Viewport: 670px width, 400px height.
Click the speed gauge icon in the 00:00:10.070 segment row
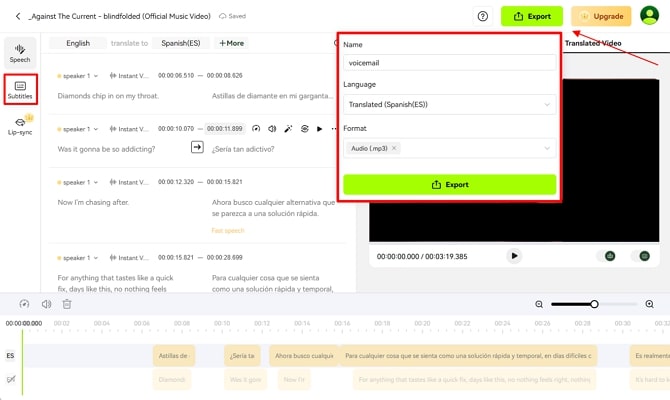pos(256,129)
